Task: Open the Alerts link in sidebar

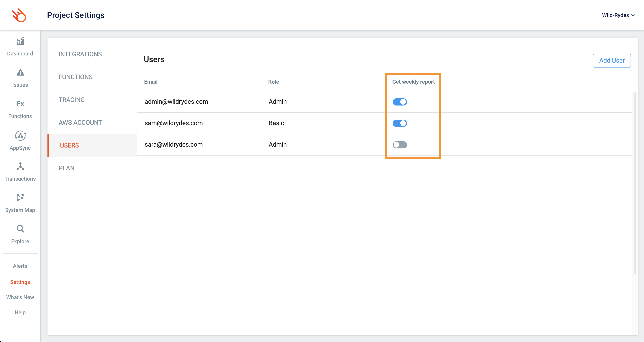Action: (x=20, y=266)
